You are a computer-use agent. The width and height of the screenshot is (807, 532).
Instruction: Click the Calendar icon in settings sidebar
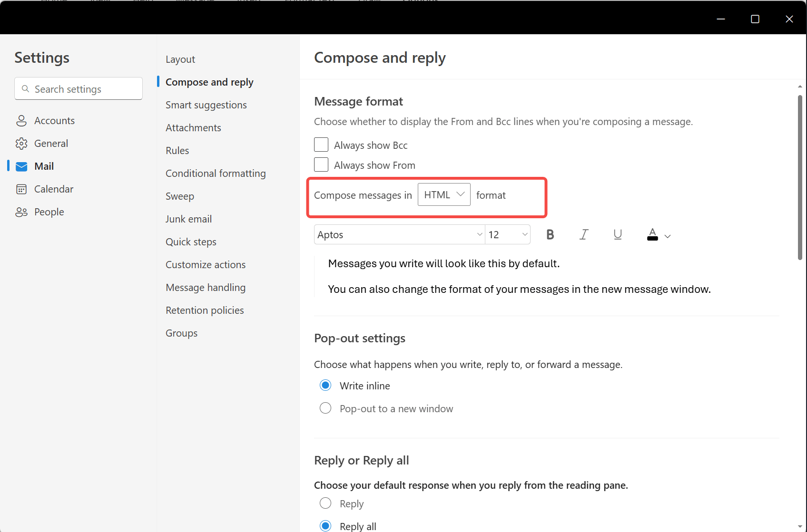click(x=21, y=189)
